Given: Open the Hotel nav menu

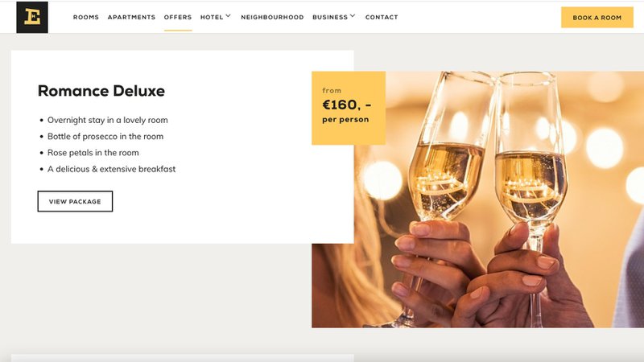Looking at the screenshot, I should (212, 17).
